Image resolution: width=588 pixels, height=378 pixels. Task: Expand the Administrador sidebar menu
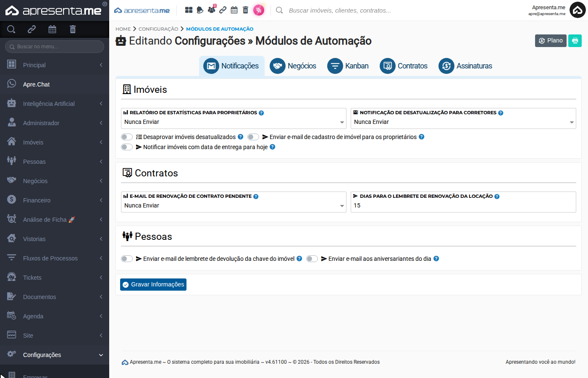[55, 123]
